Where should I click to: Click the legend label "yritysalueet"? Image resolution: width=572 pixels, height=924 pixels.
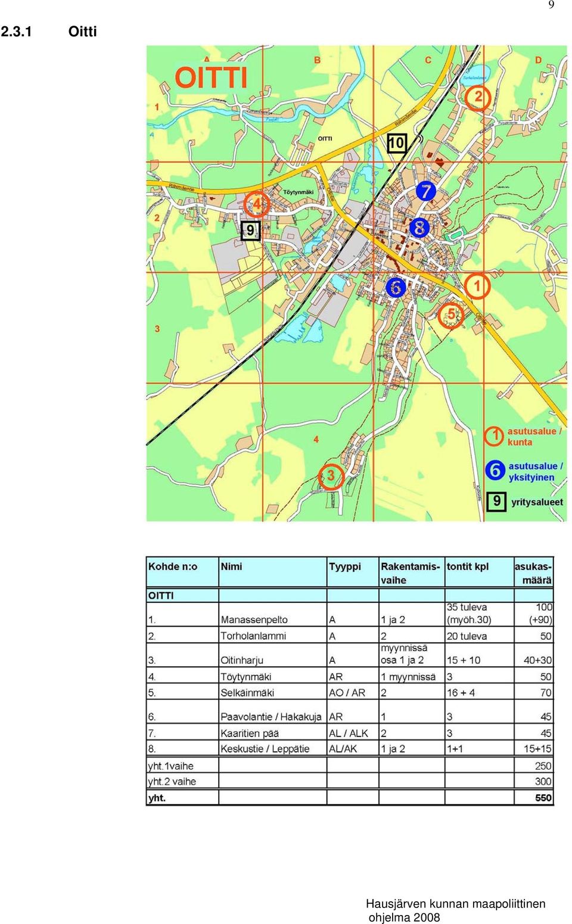[x=537, y=502]
